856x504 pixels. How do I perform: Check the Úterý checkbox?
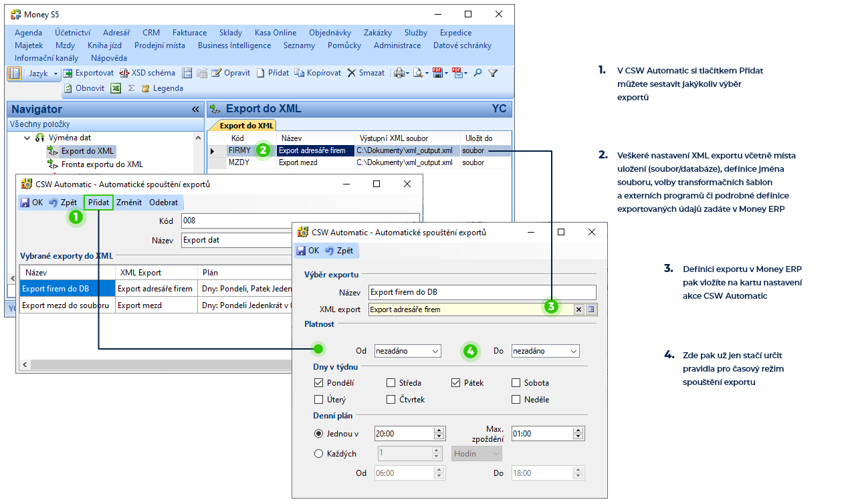(x=318, y=400)
